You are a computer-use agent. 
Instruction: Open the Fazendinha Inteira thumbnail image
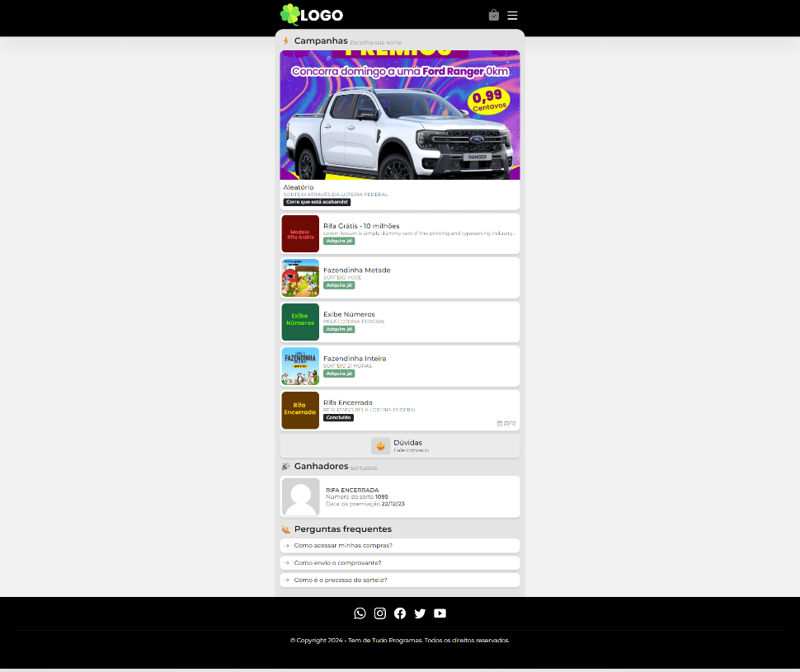point(300,366)
